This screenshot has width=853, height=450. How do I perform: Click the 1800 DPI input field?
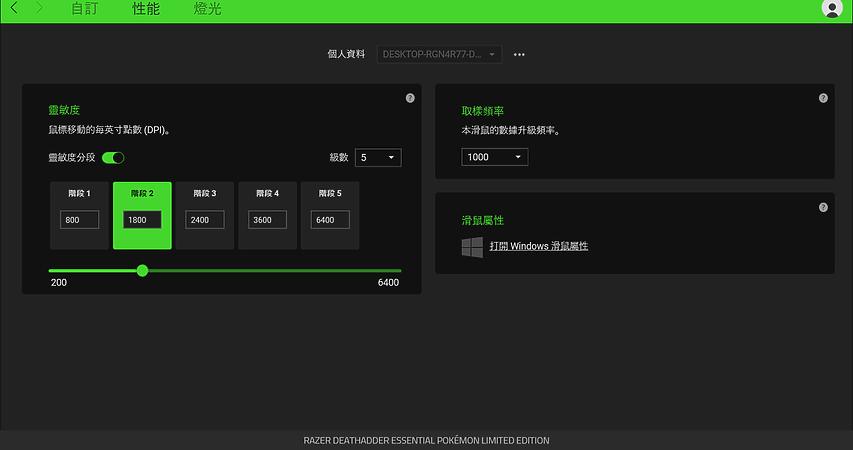[142, 220]
